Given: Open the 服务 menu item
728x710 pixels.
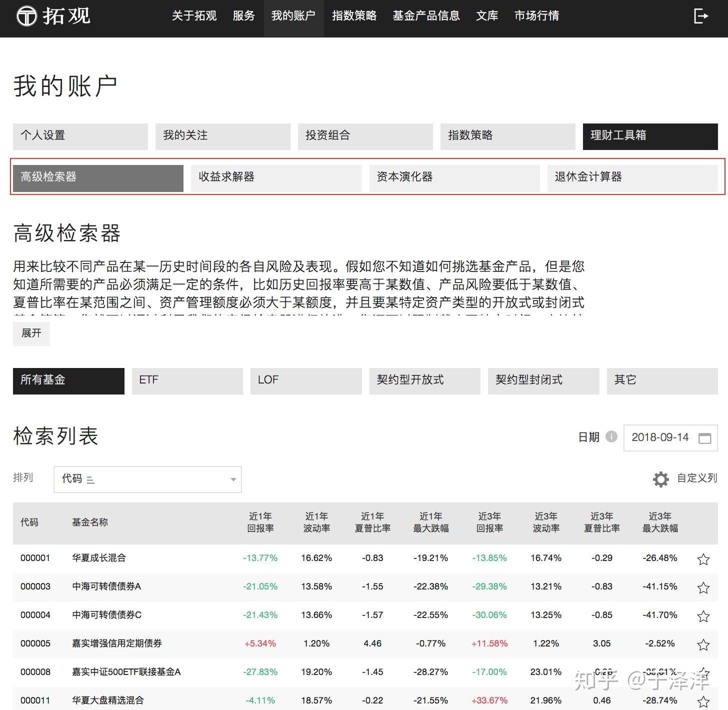Looking at the screenshot, I should [243, 16].
